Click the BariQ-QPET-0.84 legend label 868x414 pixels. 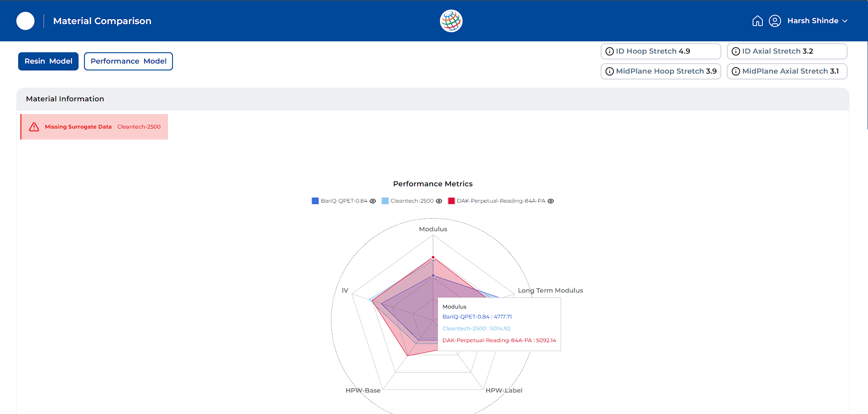pos(344,201)
